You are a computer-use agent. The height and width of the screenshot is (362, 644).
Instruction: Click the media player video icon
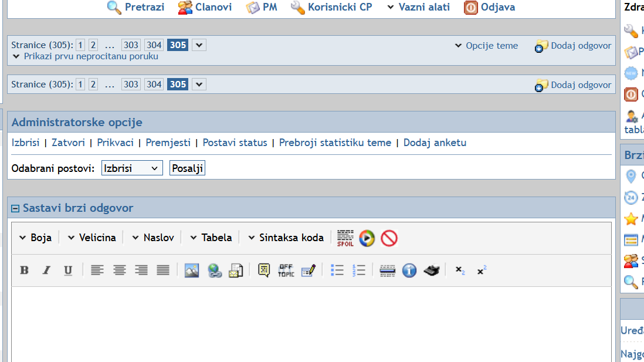coord(367,238)
